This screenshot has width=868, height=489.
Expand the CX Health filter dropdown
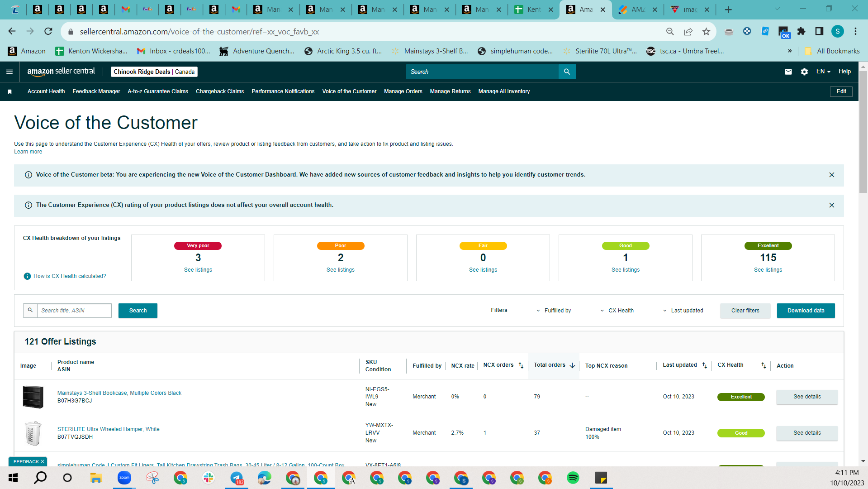coord(617,311)
